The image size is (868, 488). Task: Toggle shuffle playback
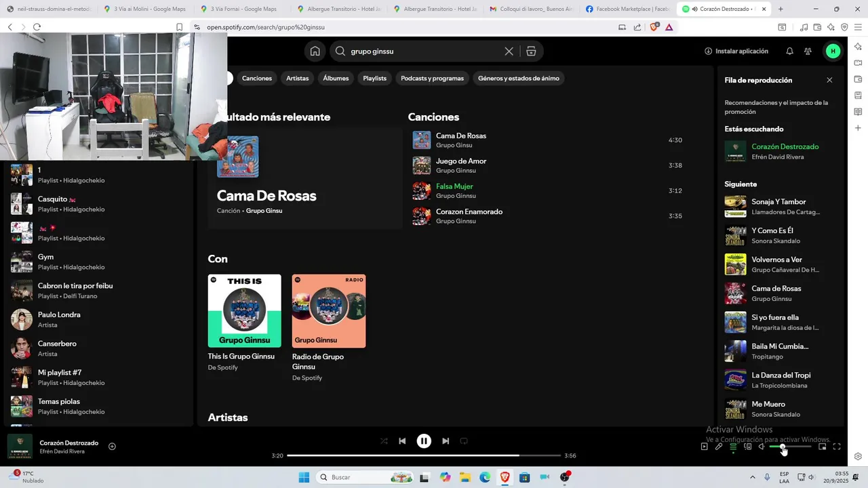384,441
